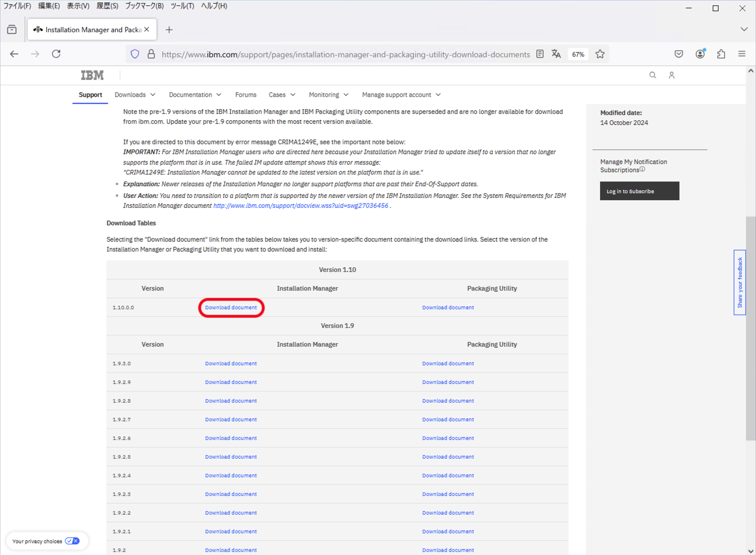The height and width of the screenshot is (555, 756).
Task: Expand the Monitoring dropdown
Action: point(329,95)
